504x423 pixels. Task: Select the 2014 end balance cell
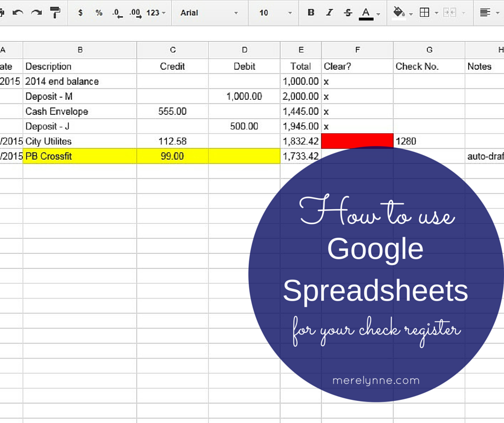point(80,81)
